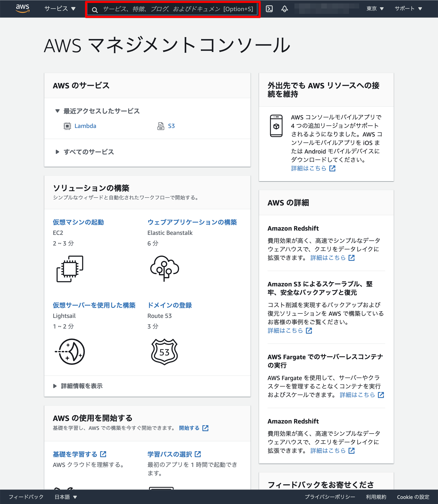Open the Lambda recent service link
Viewport: 438px width, 504px height.
pyautogui.click(x=85, y=126)
